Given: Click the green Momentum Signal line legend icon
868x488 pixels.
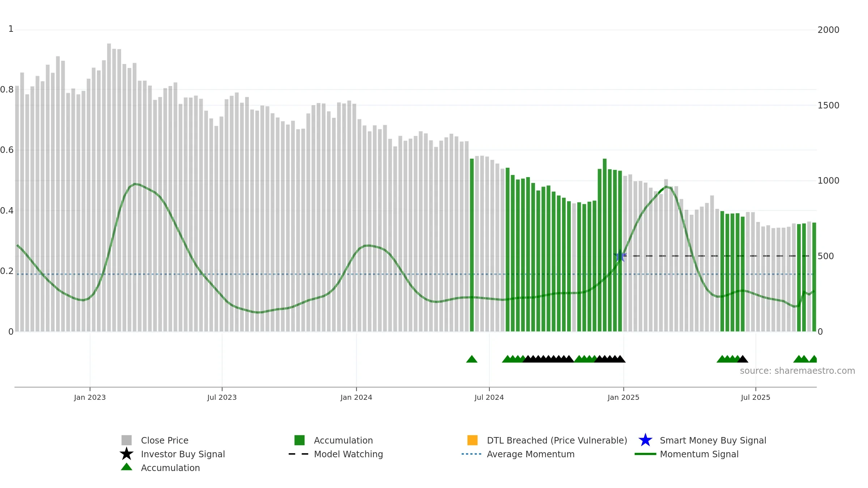Looking at the screenshot, I should pyautogui.click(x=645, y=454).
